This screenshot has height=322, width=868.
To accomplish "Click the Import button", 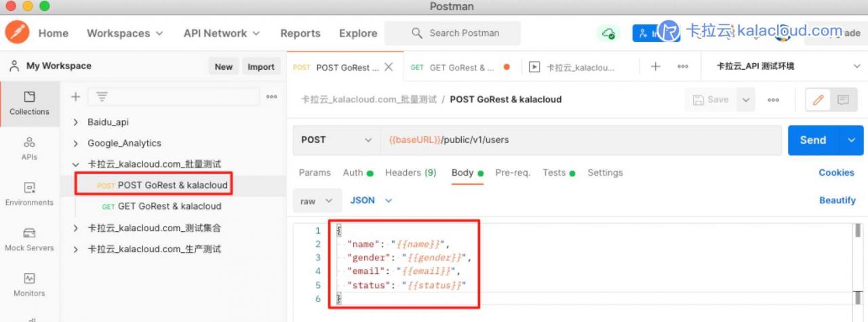I will (261, 66).
